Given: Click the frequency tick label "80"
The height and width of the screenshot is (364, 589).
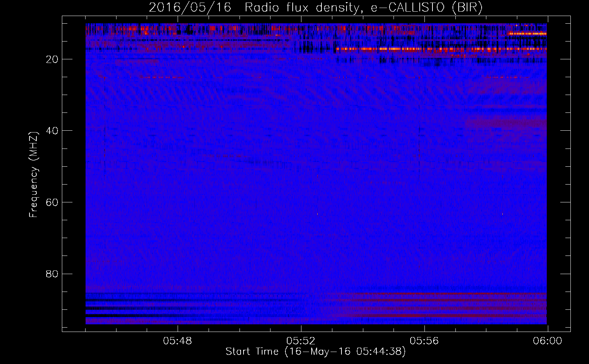Looking at the screenshot, I should [x=52, y=274].
